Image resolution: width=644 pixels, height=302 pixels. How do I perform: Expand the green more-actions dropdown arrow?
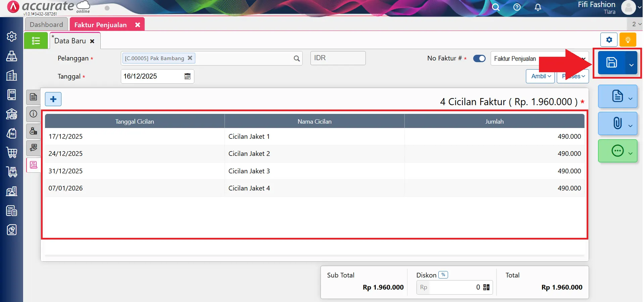pyautogui.click(x=631, y=153)
